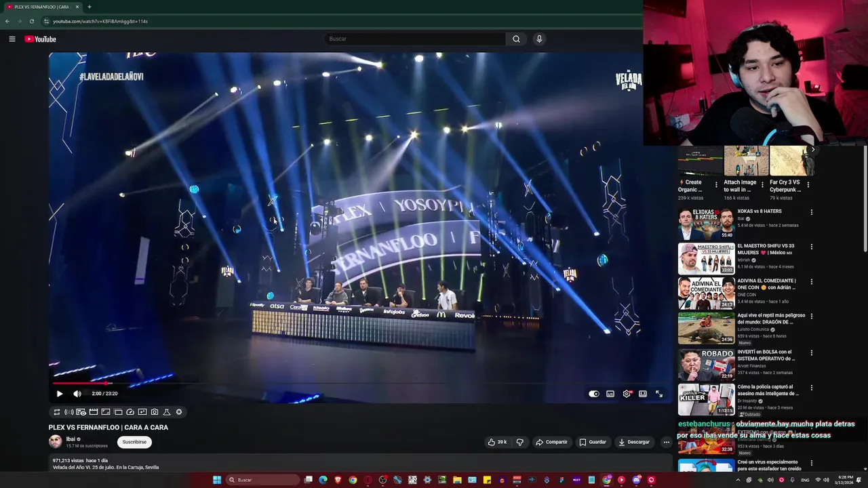Click the magnifier search button
868x488 pixels.
(x=516, y=39)
